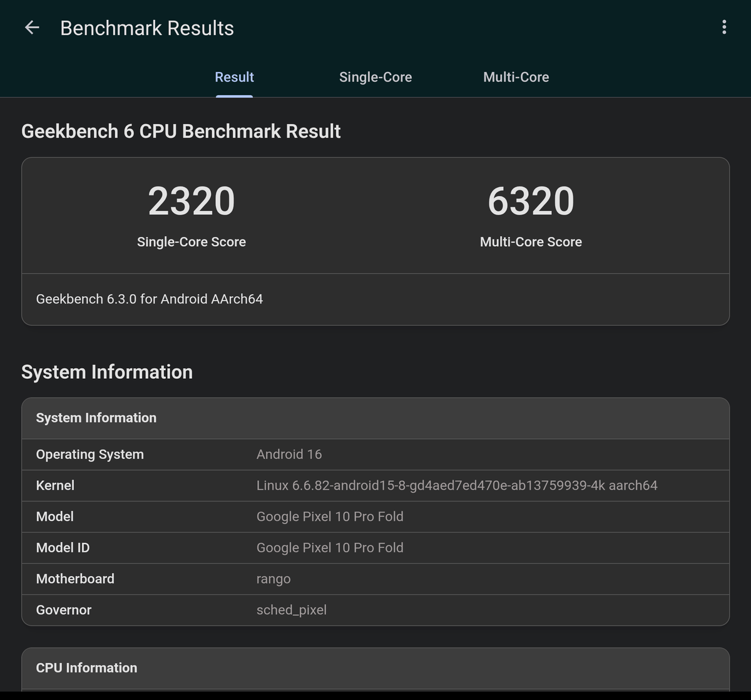
Task: Tap the back arrow icon
Action: click(x=32, y=28)
